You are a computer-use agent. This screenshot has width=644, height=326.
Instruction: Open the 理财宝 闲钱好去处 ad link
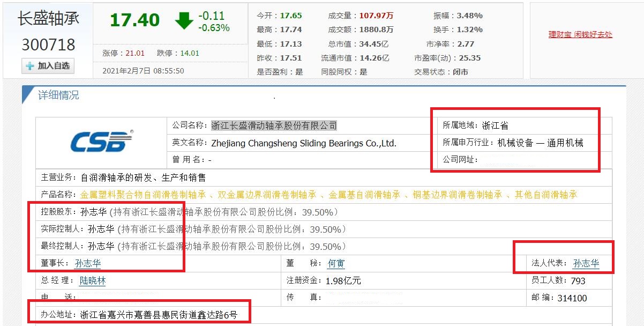(580, 35)
